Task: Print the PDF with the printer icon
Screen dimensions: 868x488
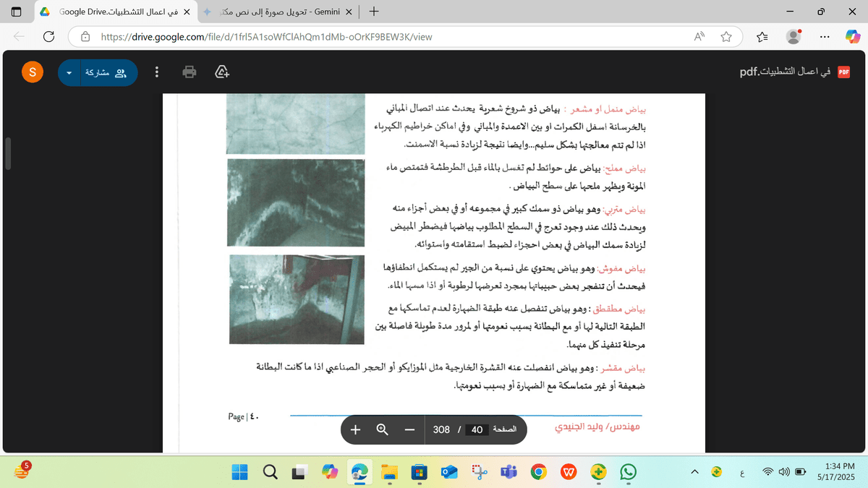Action: pos(190,72)
